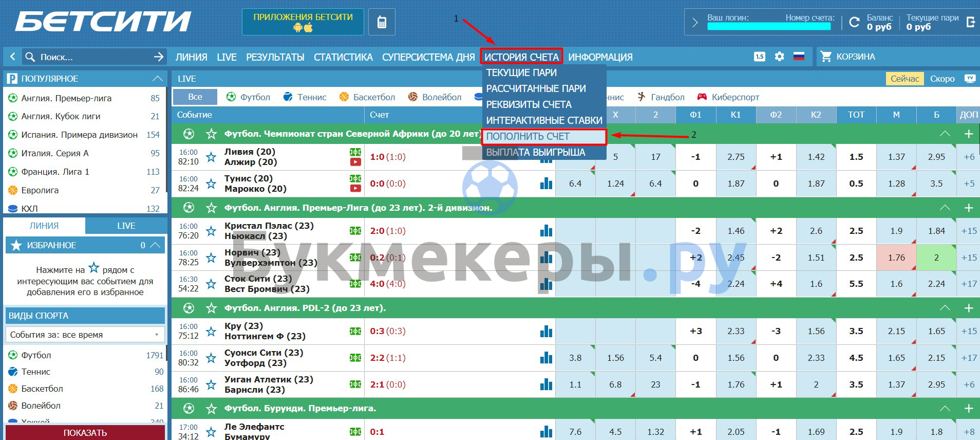Image resolution: width=980 pixels, height=440 pixels.
Task: Select the Сейчас filter button
Action: click(x=904, y=79)
